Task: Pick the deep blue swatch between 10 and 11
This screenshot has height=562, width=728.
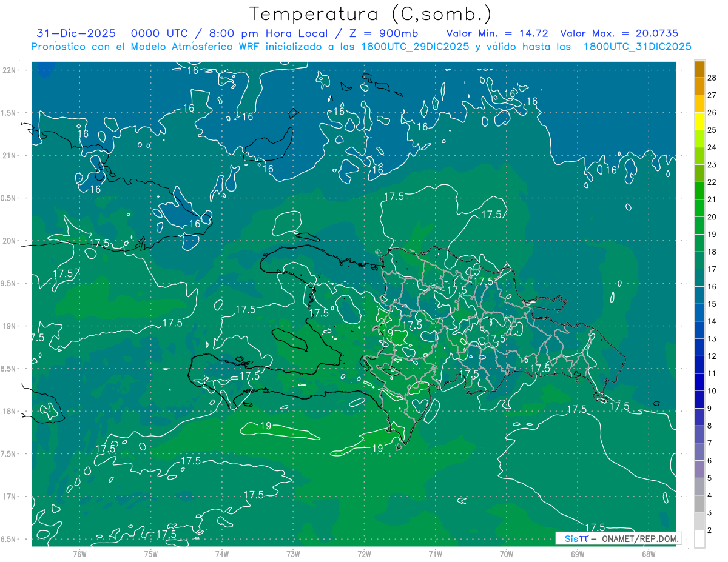Action: coord(699,383)
